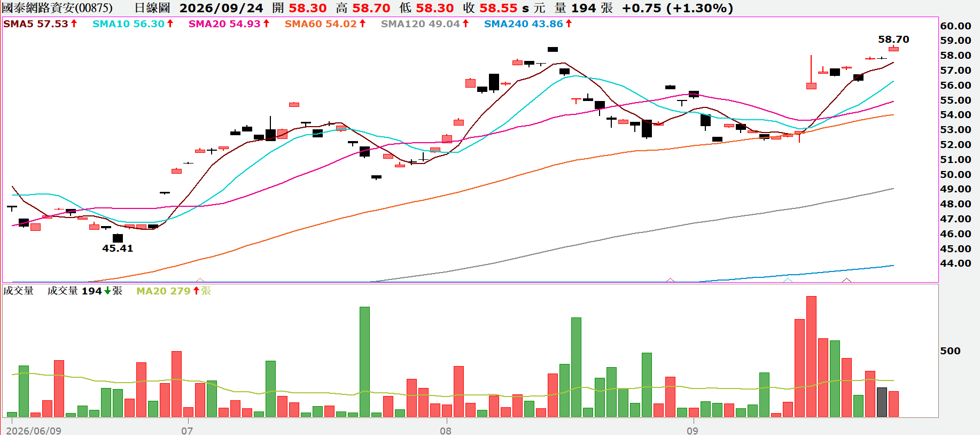
Task: Click the 58.70 high annotation above the last candle
Action: pyautogui.click(x=893, y=40)
